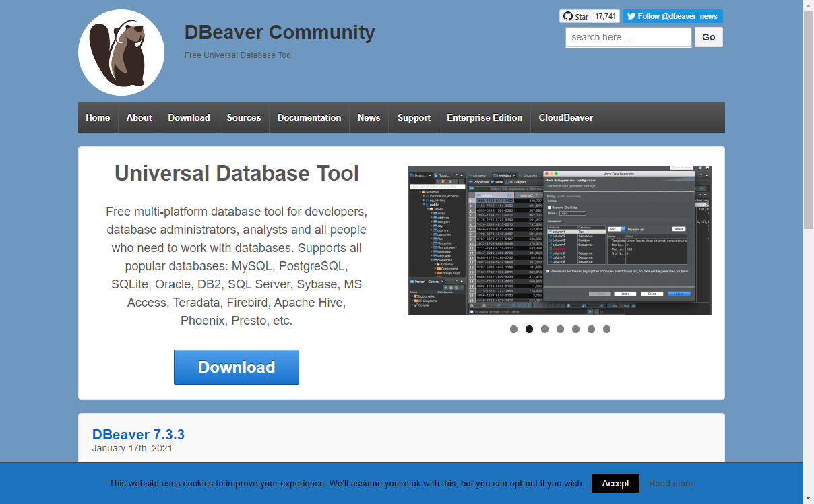Screen dimensions: 814x504
Task: Go to the About page
Action: click(x=139, y=117)
